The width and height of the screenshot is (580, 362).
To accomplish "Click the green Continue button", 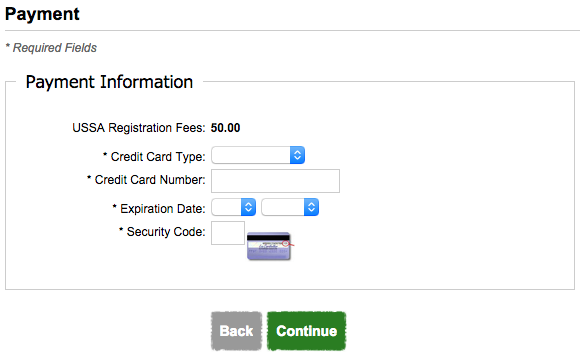I will click(x=306, y=331).
